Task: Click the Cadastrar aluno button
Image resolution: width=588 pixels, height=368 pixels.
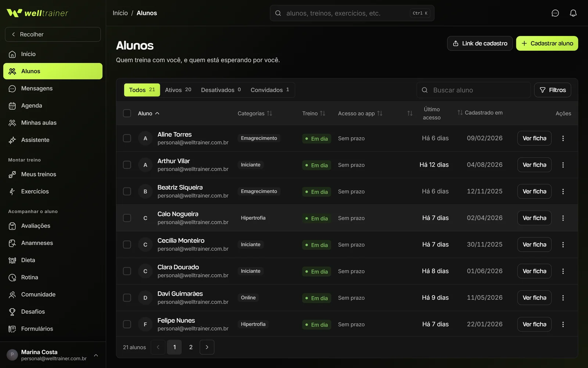Action: click(547, 43)
